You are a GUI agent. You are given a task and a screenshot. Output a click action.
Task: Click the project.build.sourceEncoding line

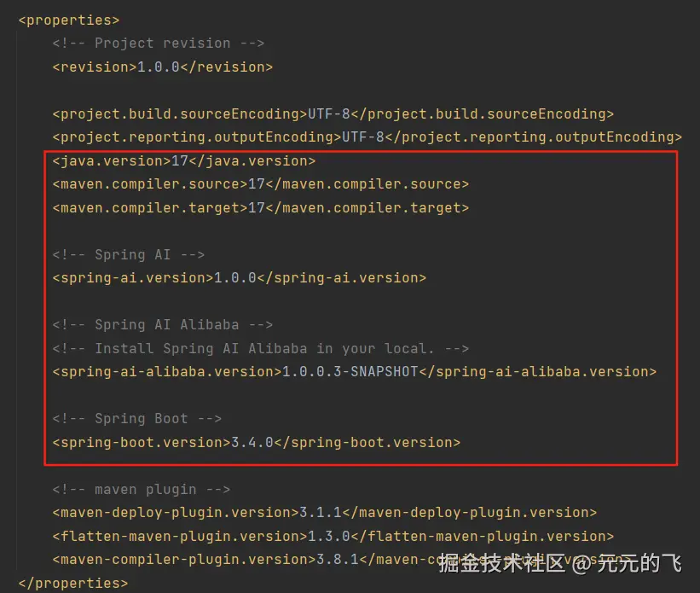click(333, 113)
